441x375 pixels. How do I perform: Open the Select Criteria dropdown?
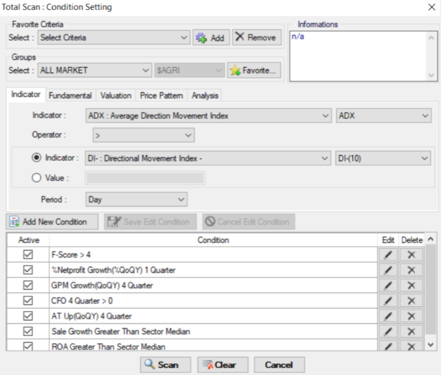pos(113,38)
